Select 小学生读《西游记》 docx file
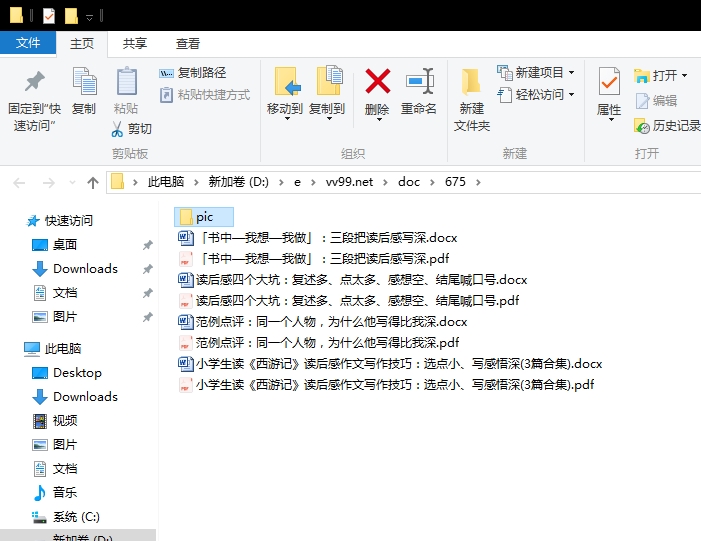This screenshot has height=541, width=701. [390, 363]
